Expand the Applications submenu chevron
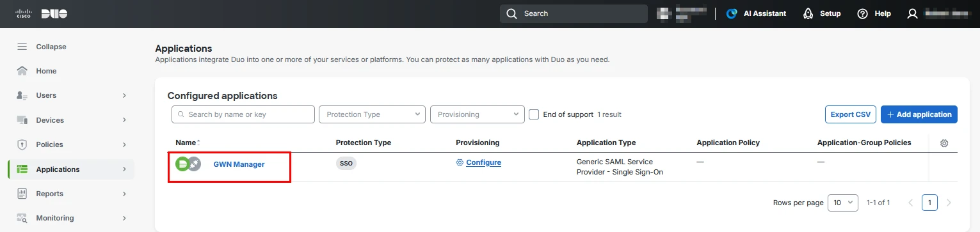This screenshot has width=980, height=232. [x=124, y=169]
